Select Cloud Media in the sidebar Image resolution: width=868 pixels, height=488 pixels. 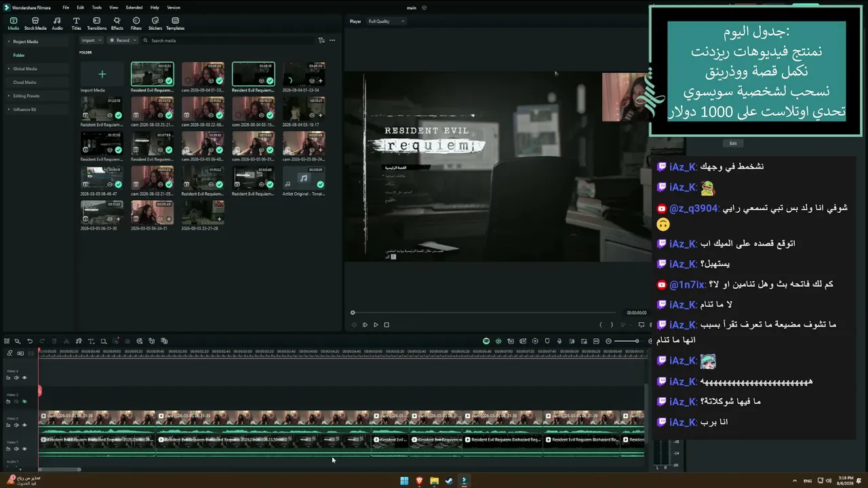pyautogui.click(x=24, y=82)
